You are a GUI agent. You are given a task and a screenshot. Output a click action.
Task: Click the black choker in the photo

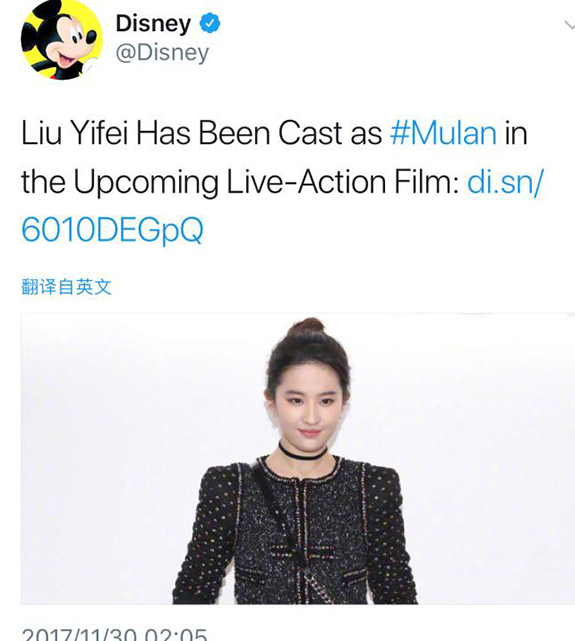[303, 451]
